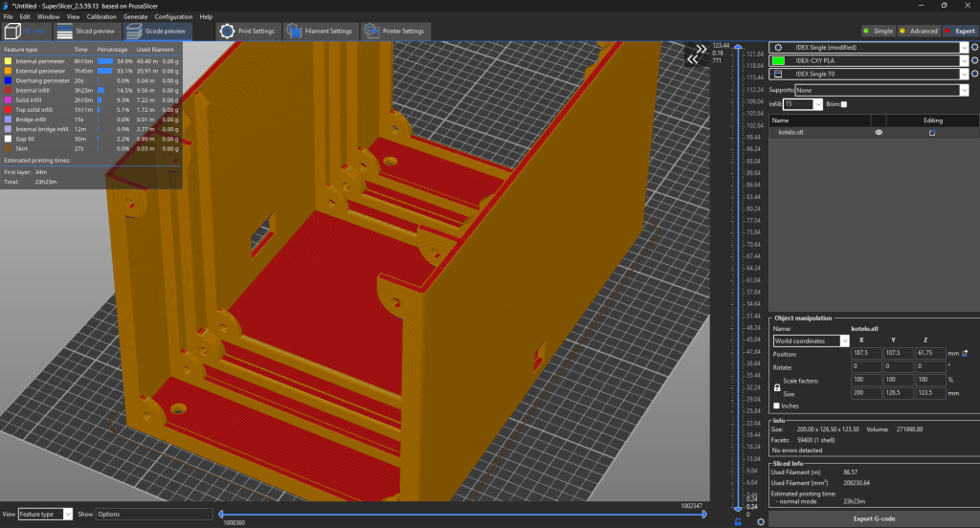
Task: Open the File menu
Action: [8, 17]
